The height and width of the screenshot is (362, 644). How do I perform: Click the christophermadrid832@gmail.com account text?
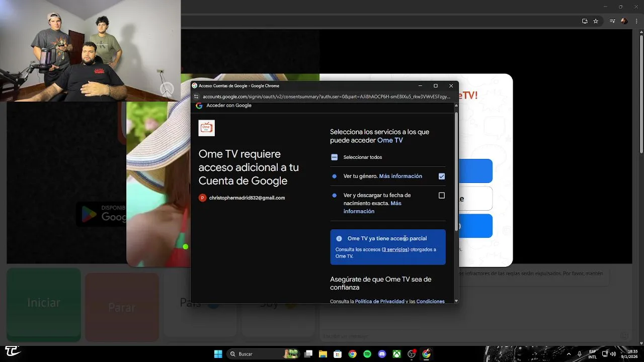247,198
